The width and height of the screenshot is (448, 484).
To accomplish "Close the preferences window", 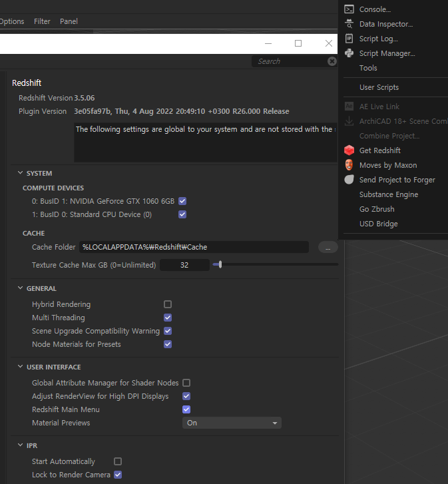I will 329,43.
